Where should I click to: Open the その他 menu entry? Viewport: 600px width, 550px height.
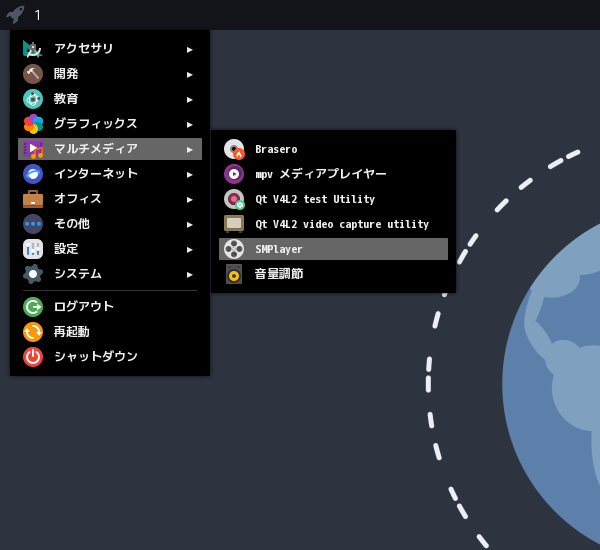pos(110,224)
